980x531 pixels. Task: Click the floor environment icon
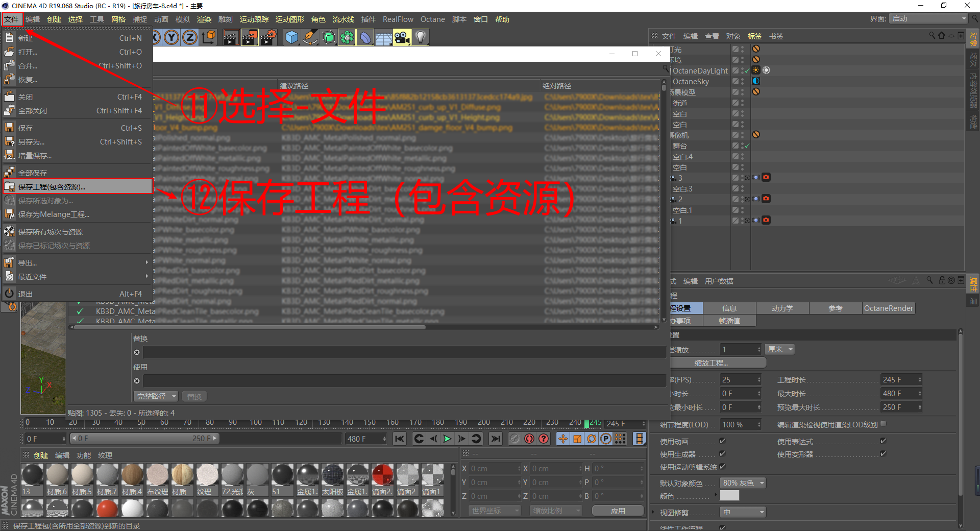[x=384, y=37]
